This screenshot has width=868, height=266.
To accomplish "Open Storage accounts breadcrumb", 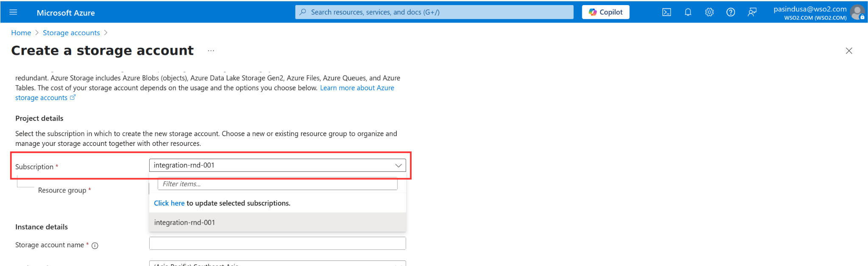I will coord(71,33).
